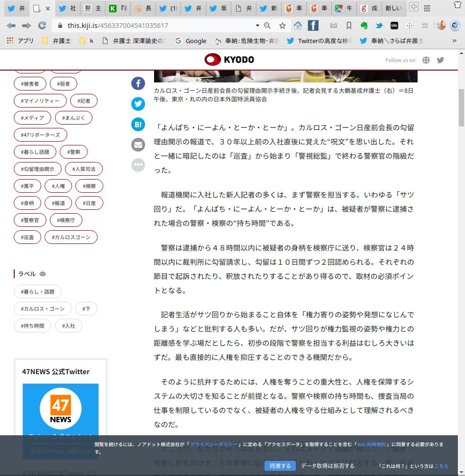Click the Facebook toolbar extension icon
Image resolution: width=465 pixels, height=476 pixels.
click(x=313, y=26)
